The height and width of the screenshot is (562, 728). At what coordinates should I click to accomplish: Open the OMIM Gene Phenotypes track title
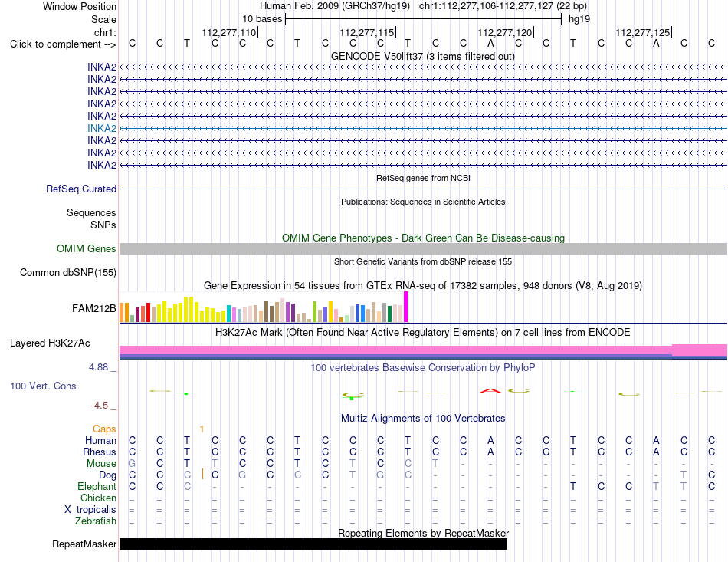(x=423, y=238)
